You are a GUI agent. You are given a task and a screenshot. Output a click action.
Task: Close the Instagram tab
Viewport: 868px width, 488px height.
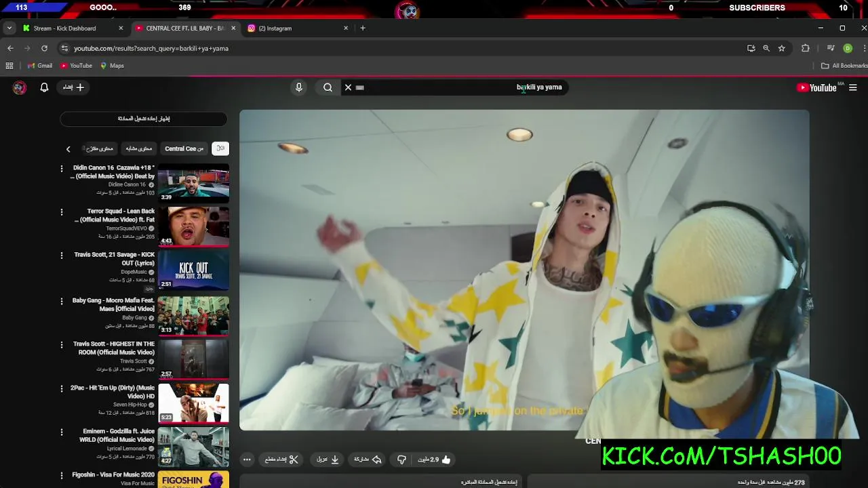coord(346,28)
